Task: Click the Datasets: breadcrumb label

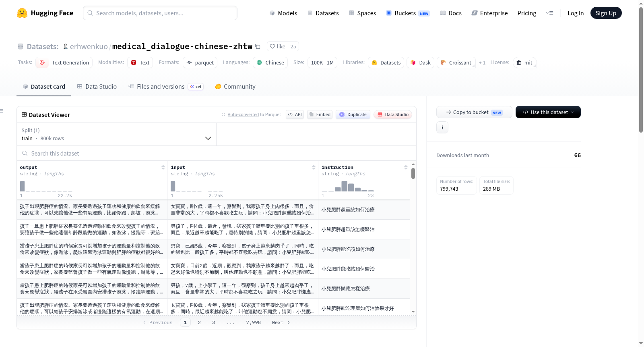Action: [43, 46]
